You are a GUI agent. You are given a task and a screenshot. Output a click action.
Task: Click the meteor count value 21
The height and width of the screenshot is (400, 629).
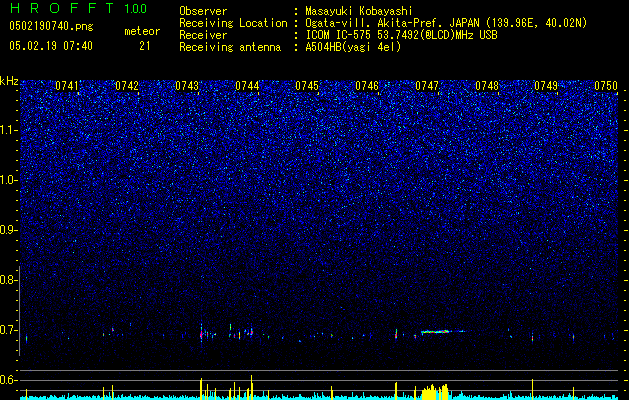point(145,46)
